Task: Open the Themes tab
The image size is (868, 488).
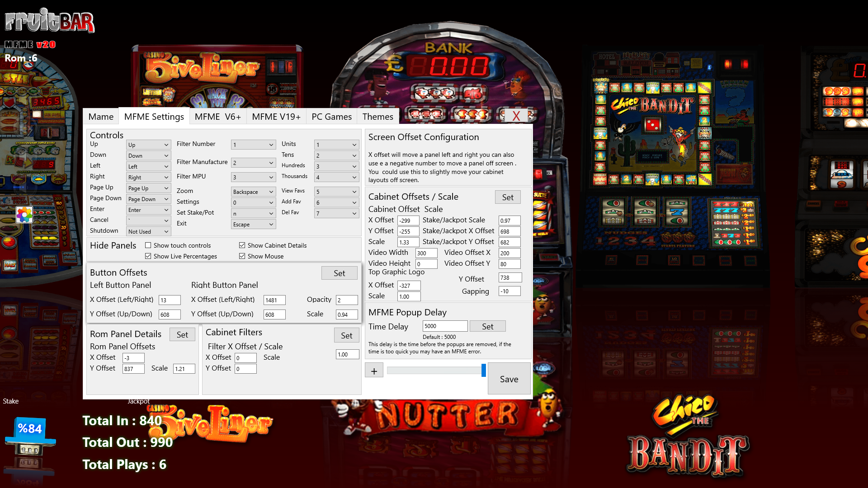Action: (x=378, y=117)
